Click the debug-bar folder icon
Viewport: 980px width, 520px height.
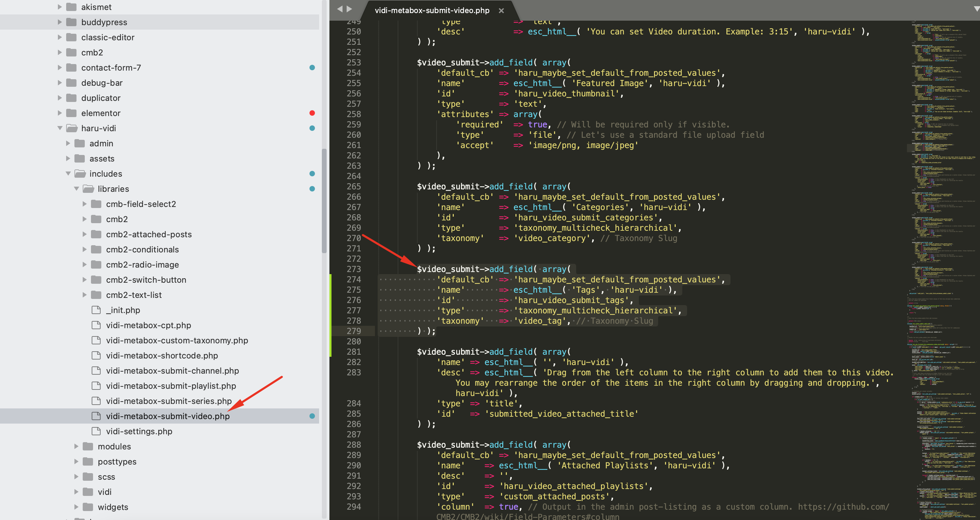(71, 83)
